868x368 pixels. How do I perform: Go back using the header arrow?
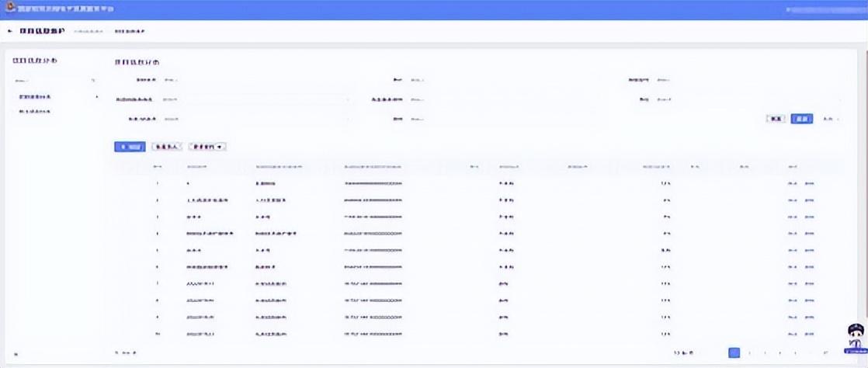tap(10, 31)
